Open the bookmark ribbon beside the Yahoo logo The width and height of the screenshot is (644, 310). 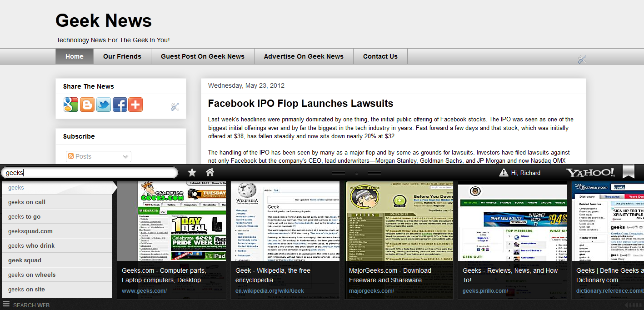click(629, 172)
